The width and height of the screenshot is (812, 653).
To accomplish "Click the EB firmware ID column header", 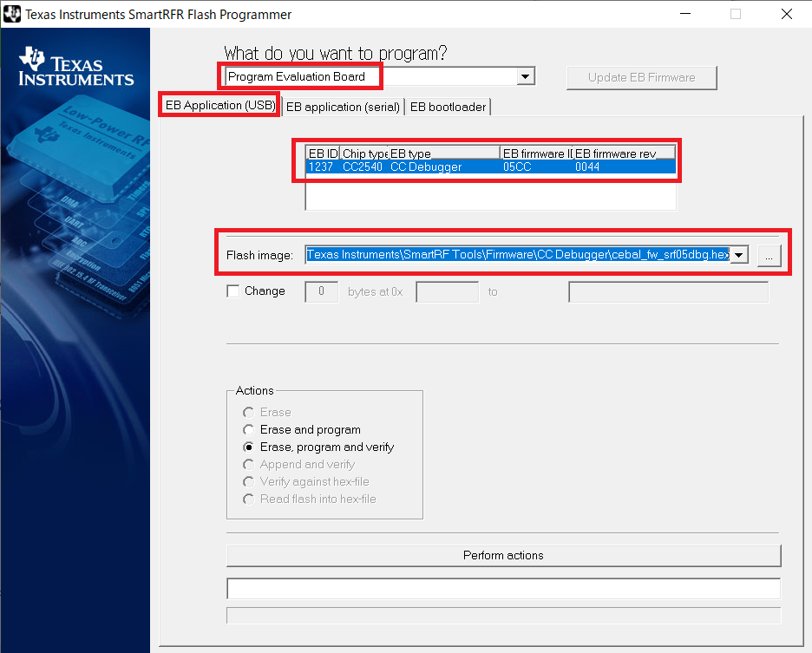I will tap(536, 153).
